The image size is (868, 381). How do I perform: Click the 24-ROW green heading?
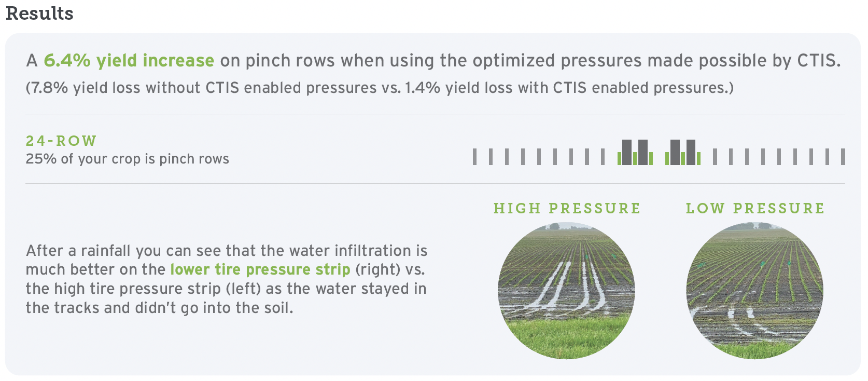pyautogui.click(x=61, y=141)
